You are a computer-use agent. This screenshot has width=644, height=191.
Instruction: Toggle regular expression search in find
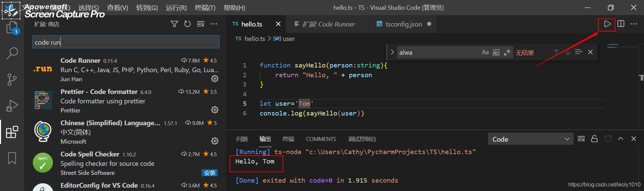click(x=507, y=52)
